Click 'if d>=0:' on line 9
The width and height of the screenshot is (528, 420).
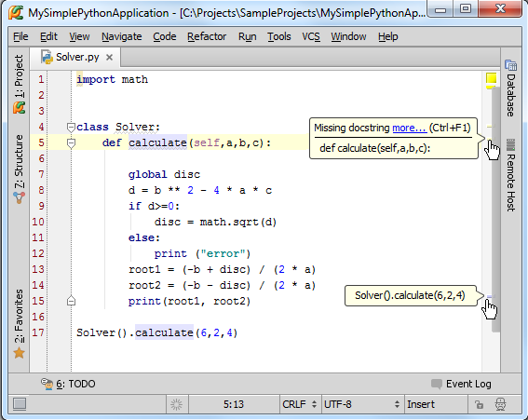coord(155,206)
